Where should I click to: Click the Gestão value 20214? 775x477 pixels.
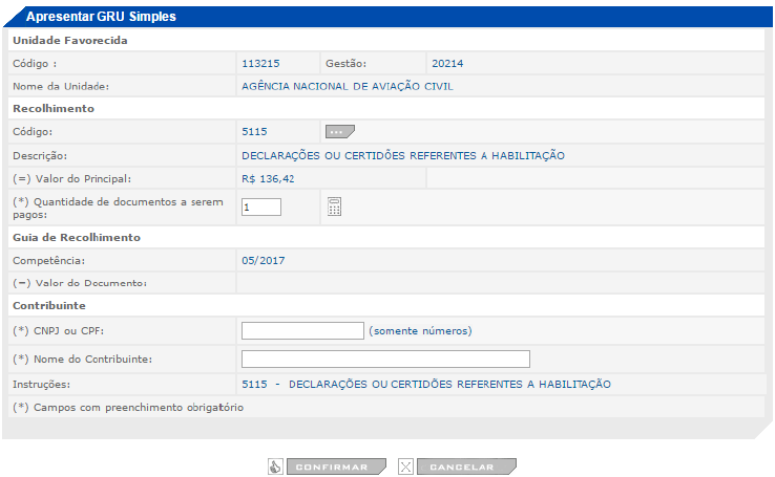pyautogui.click(x=447, y=63)
